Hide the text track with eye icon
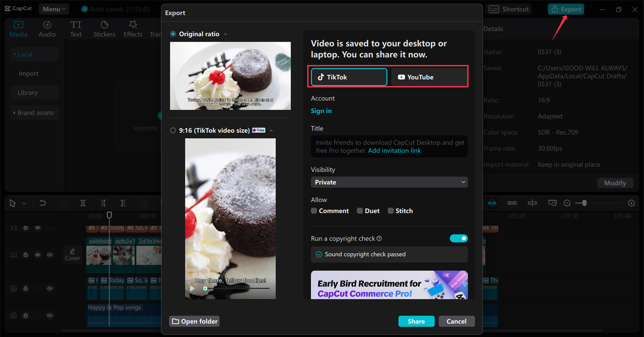Viewport: 644px width, 337px height. [x=38, y=228]
